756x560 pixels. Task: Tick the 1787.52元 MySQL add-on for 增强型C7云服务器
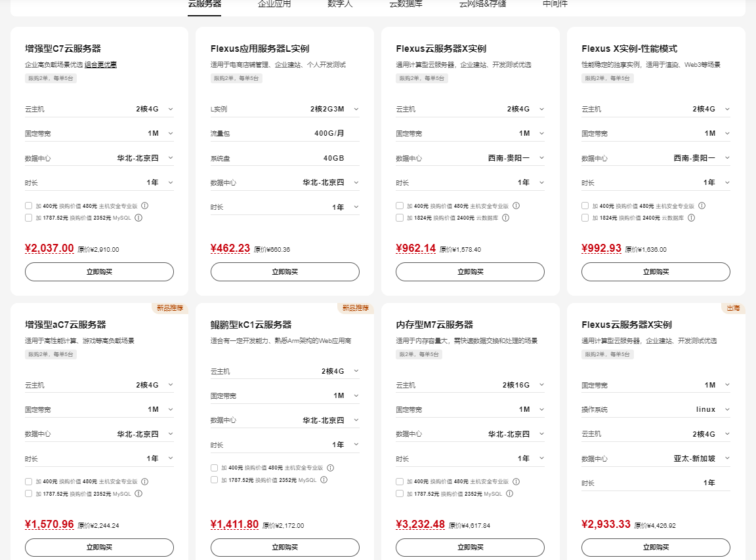[x=28, y=218]
